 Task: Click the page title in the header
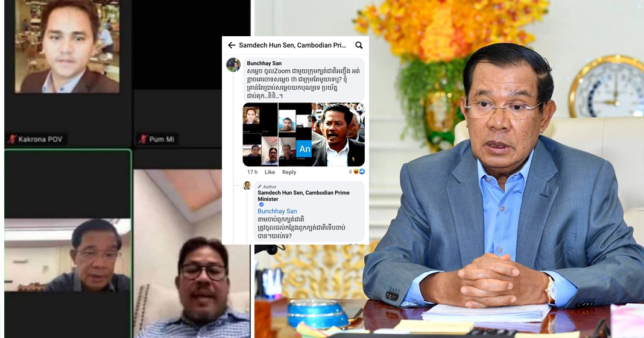pos(291,45)
